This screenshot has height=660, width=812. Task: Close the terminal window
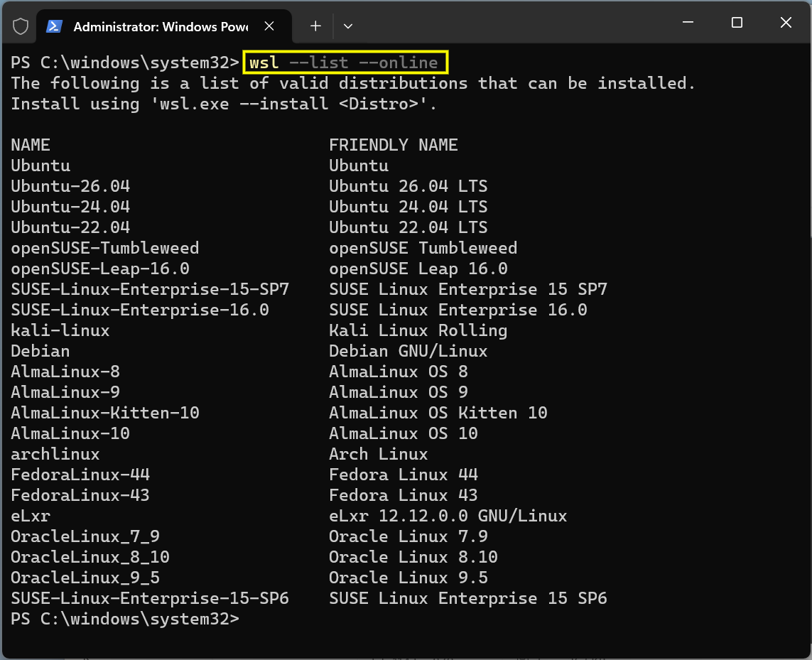pos(786,22)
